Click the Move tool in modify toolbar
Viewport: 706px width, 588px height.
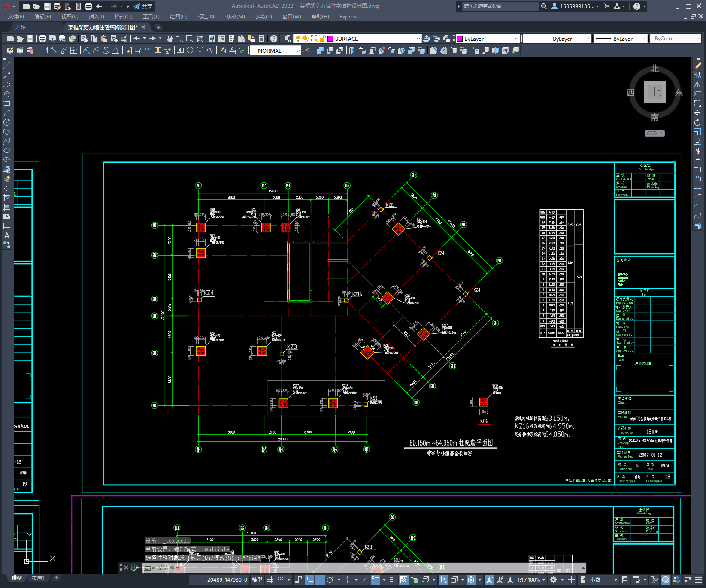(x=697, y=113)
